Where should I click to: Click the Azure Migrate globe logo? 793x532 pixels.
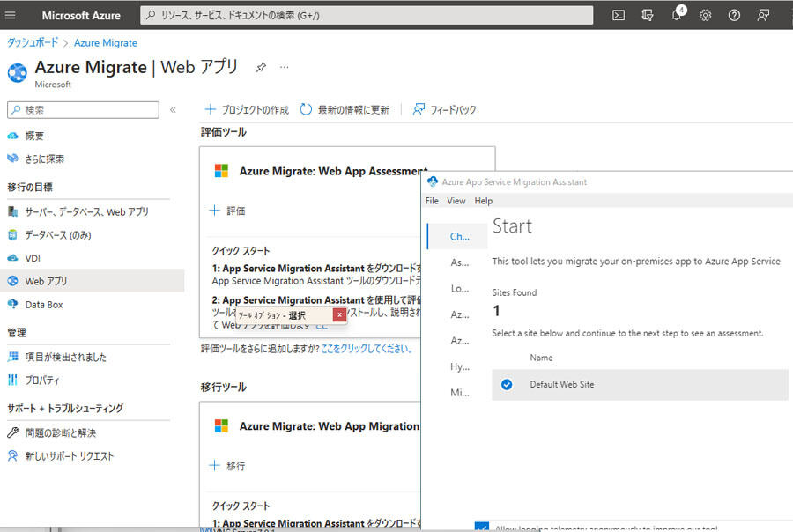(18, 73)
